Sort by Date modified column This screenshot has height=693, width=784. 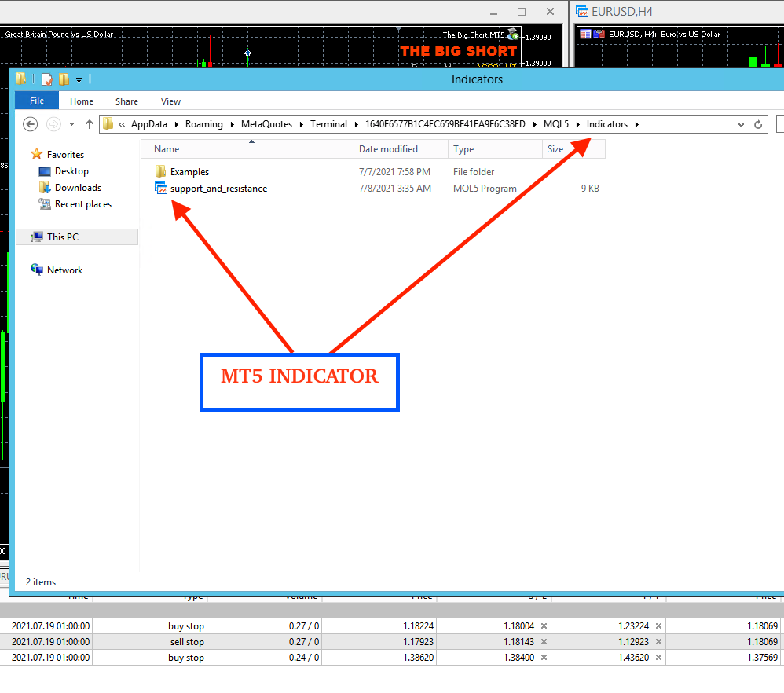pyautogui.click(x=401, y=149)
